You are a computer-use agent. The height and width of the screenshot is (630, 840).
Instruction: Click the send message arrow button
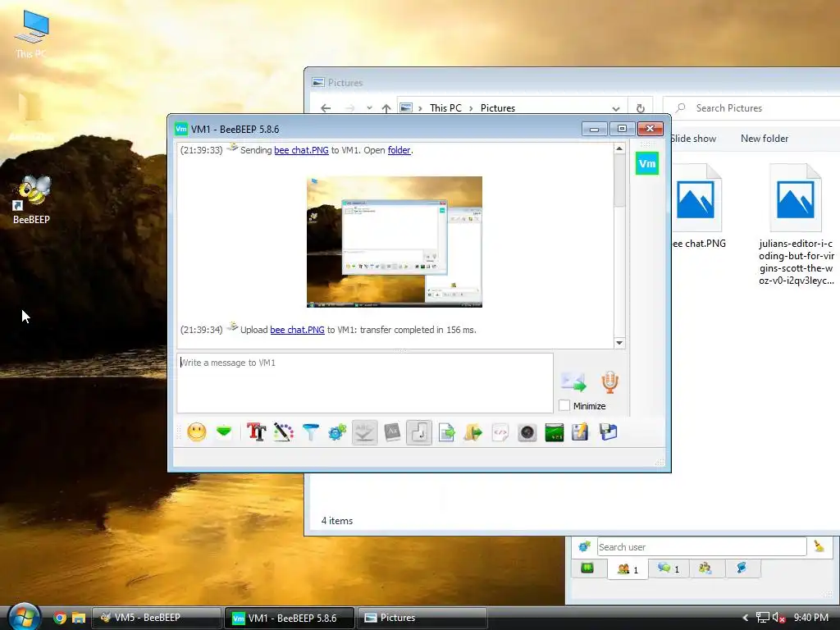(573, 381)
